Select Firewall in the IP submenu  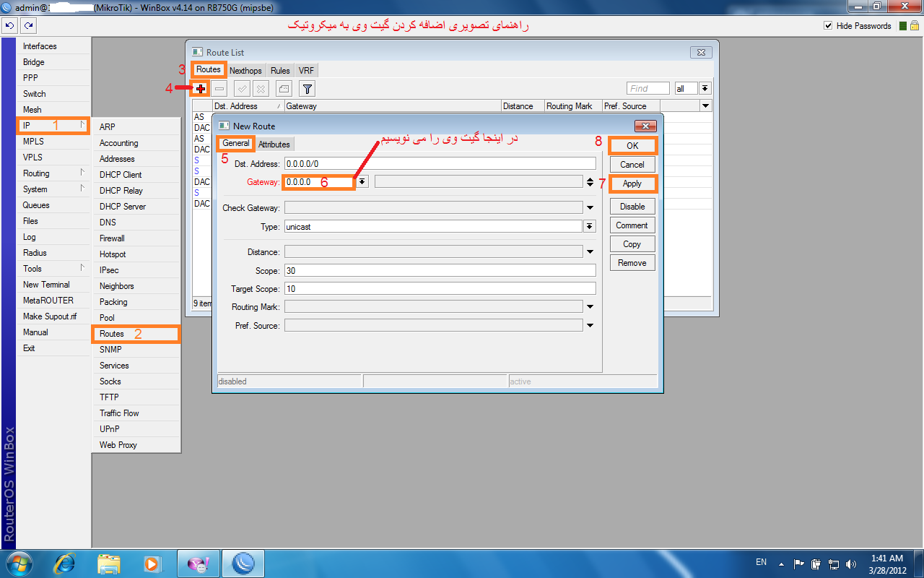click(136, 238)
